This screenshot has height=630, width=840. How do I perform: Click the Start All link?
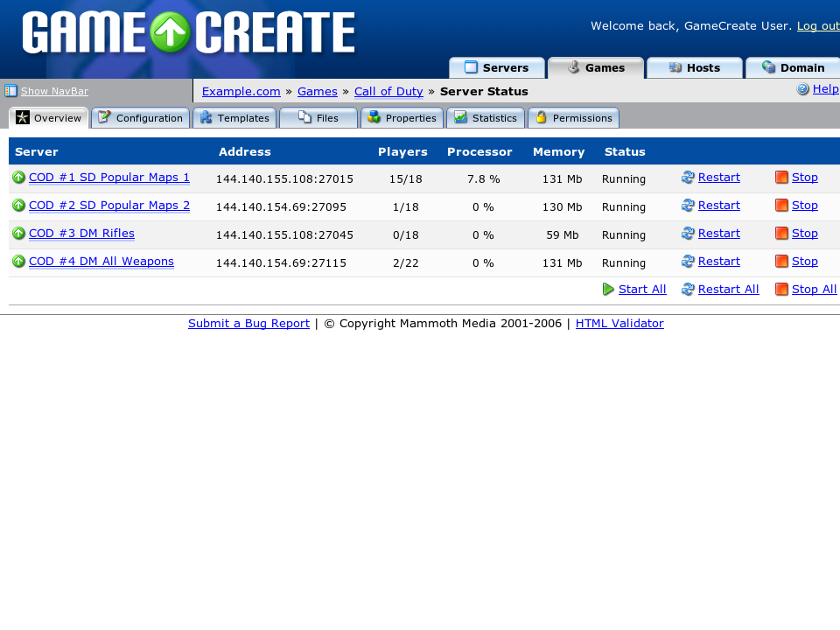click(642, 290)
